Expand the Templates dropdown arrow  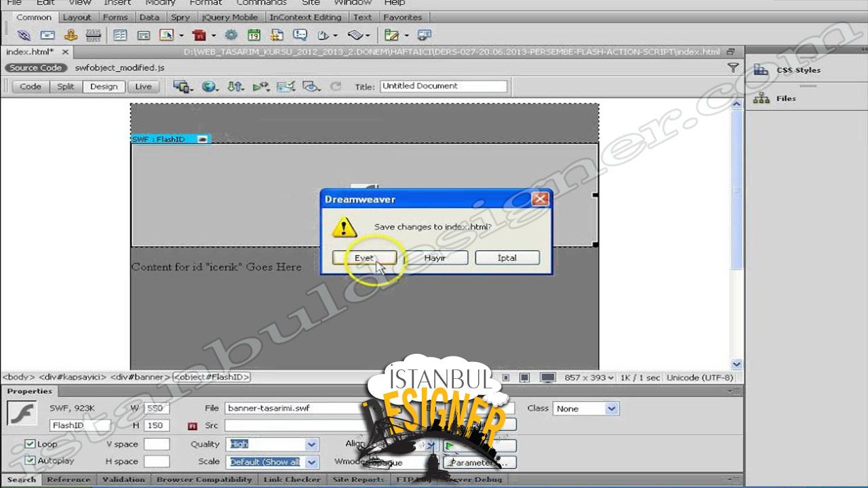(406, 35)
